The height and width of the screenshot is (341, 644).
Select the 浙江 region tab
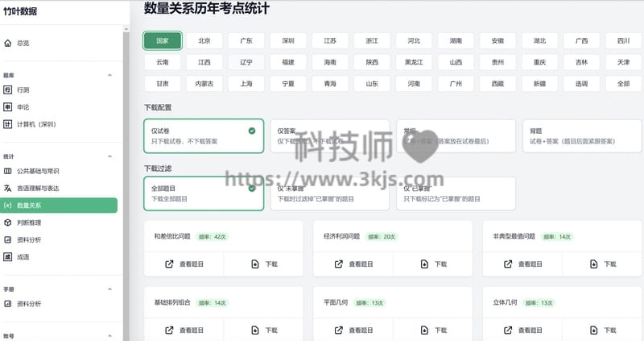372,41
